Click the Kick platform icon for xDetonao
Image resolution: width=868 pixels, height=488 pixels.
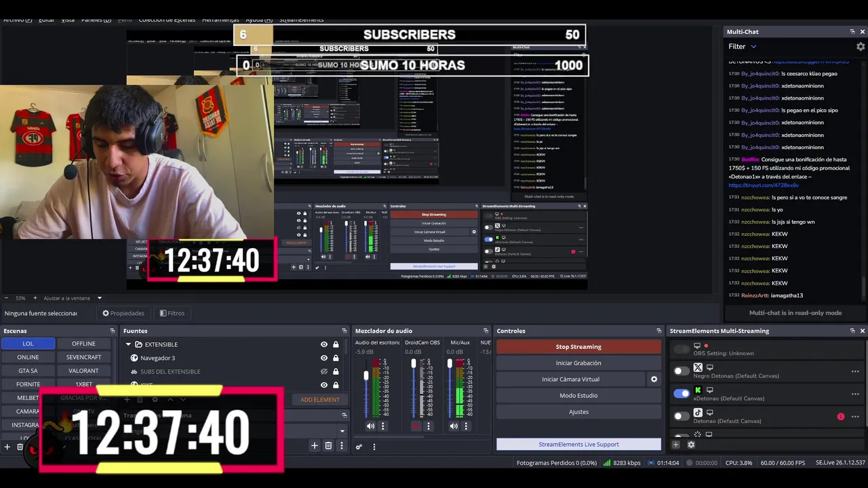698,390
